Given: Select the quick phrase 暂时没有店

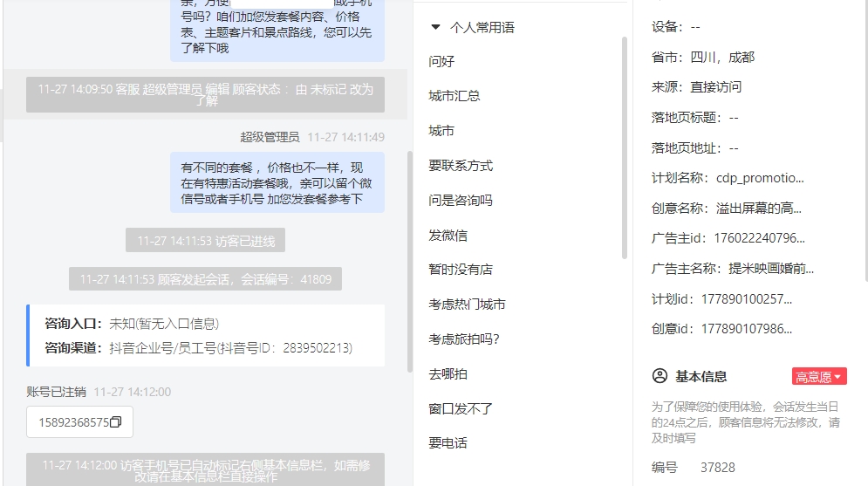Looking at the screenshot, I should 461,270.
